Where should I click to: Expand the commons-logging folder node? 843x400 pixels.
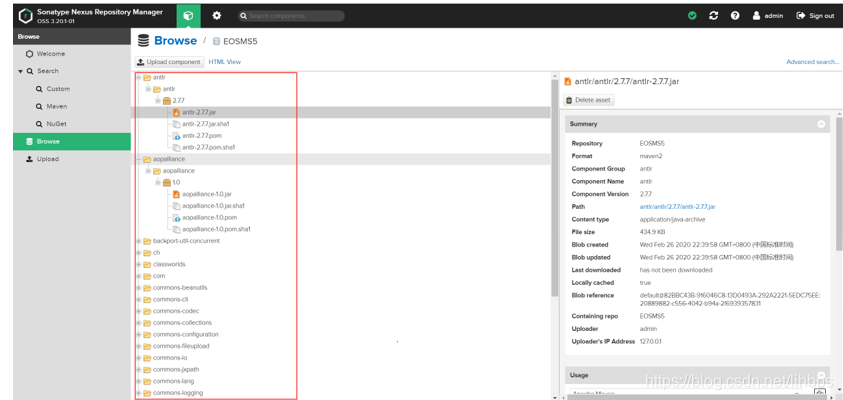[x=139, y=393]
